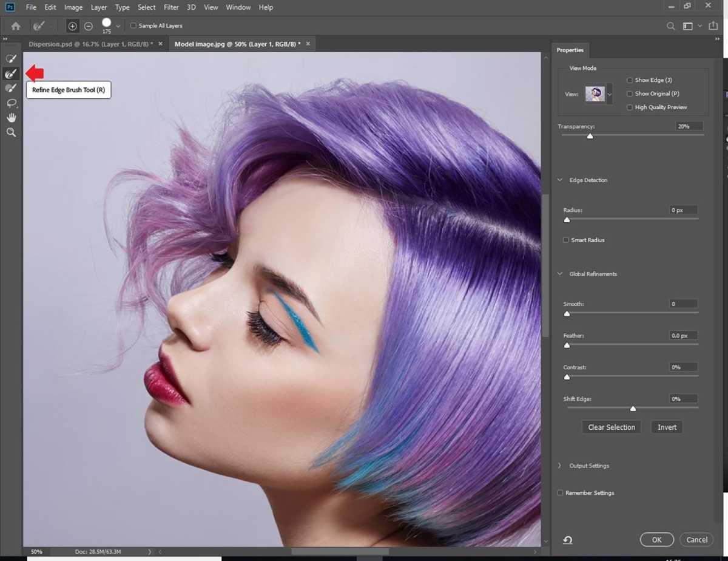Enable Show Edge in View Mode
The width and height of the screenshot is (728, 561).
point(629,80)
